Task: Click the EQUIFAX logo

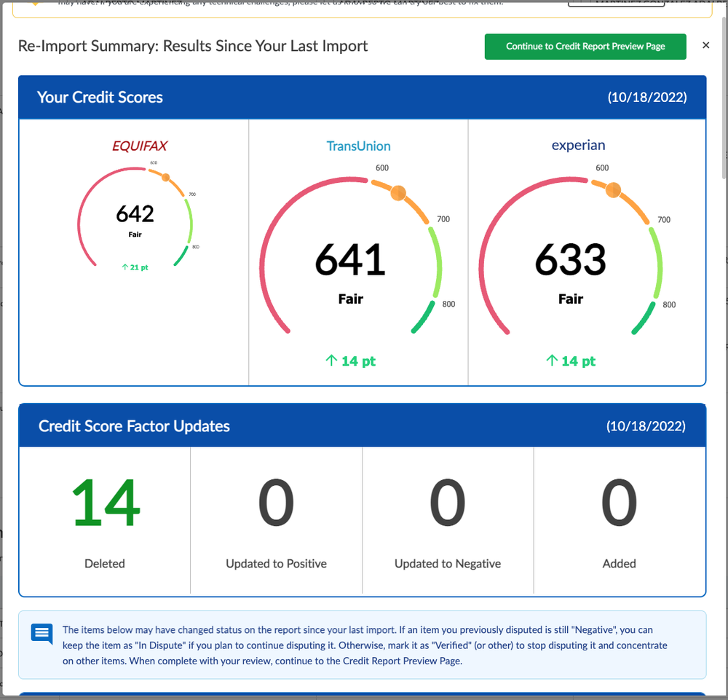Action: pos(139,146)
